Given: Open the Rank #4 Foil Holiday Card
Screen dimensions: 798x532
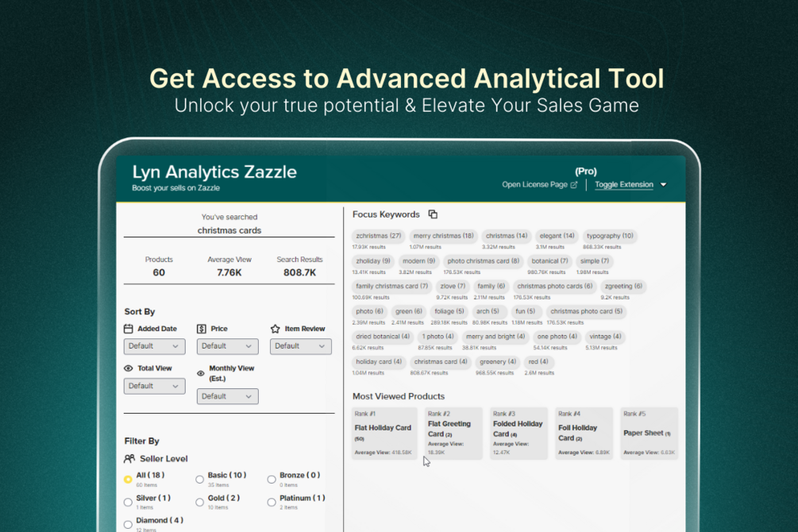Looking at the screenshot, I should [584, 434].
